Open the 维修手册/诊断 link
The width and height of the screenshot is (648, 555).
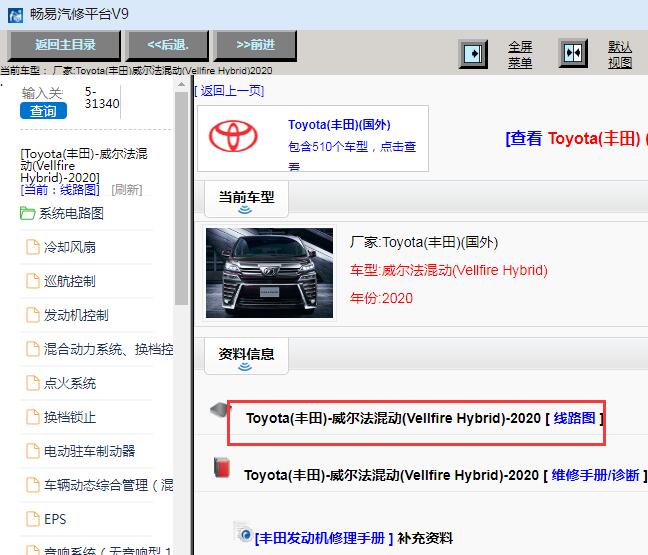(x=596, y=475)
